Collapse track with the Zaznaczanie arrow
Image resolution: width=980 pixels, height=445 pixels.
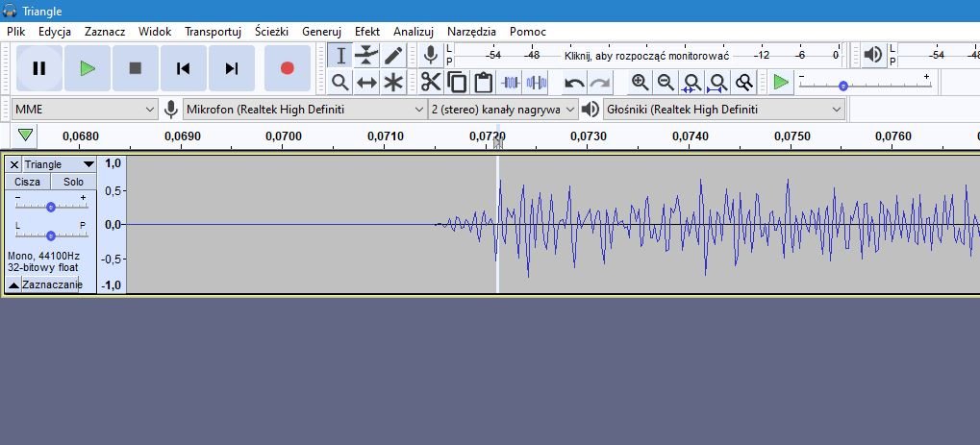[13, 285]
